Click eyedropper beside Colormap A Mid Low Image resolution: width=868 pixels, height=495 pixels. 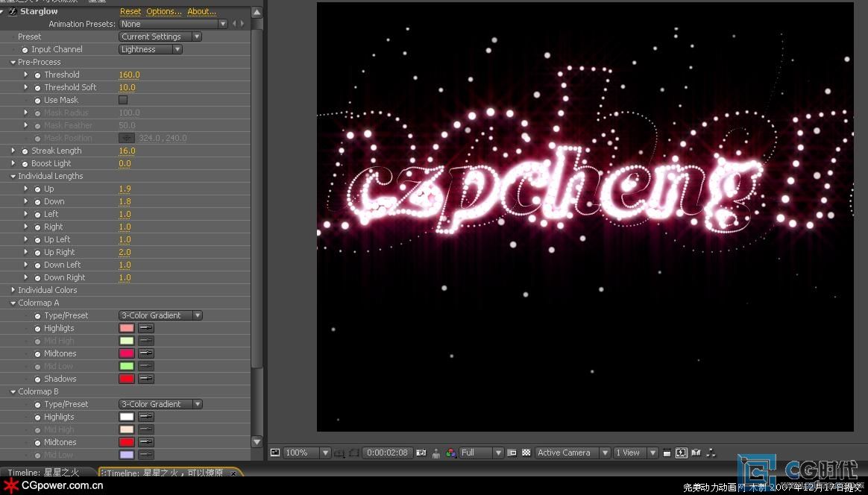click(x=146, y=366)
